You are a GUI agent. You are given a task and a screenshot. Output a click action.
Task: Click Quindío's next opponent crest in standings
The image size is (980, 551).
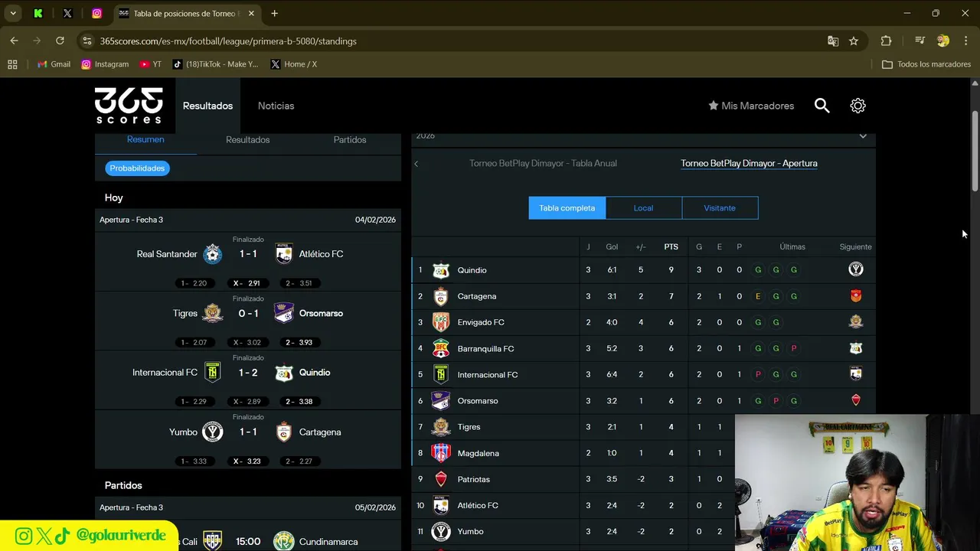pos(856,269)
